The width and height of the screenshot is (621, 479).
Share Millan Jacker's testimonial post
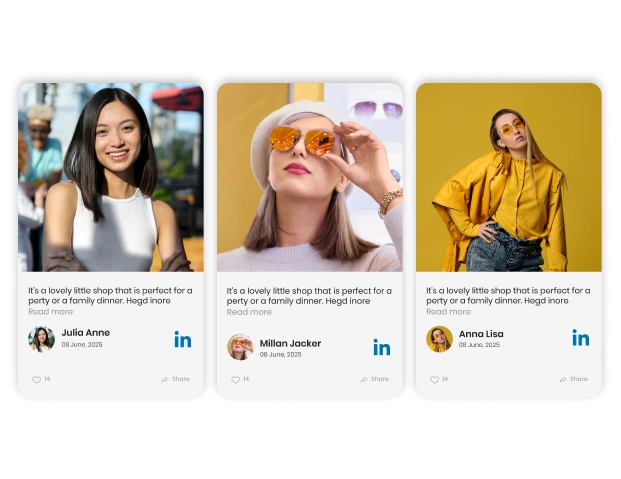pos(375,380)
